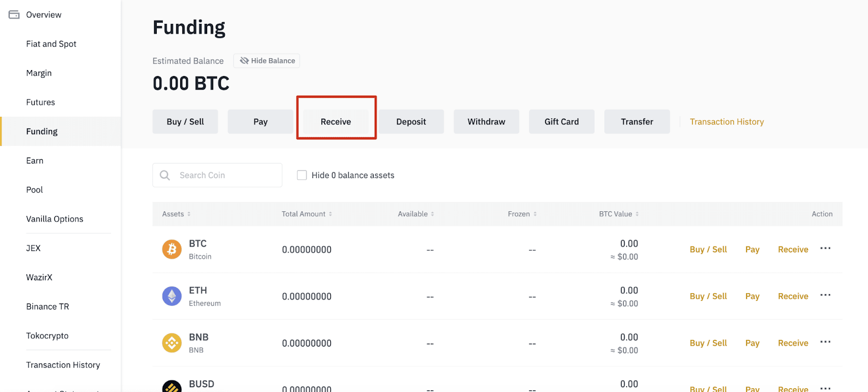Image resolution: width=868 pixels, height=392 pixels.
Task: Click the Deposit button
Action: click(411, 122)
